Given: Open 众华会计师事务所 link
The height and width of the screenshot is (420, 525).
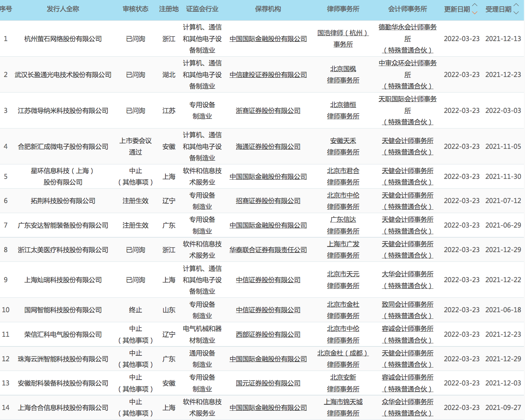Looking at the screenshot, I should pos(408,408).
